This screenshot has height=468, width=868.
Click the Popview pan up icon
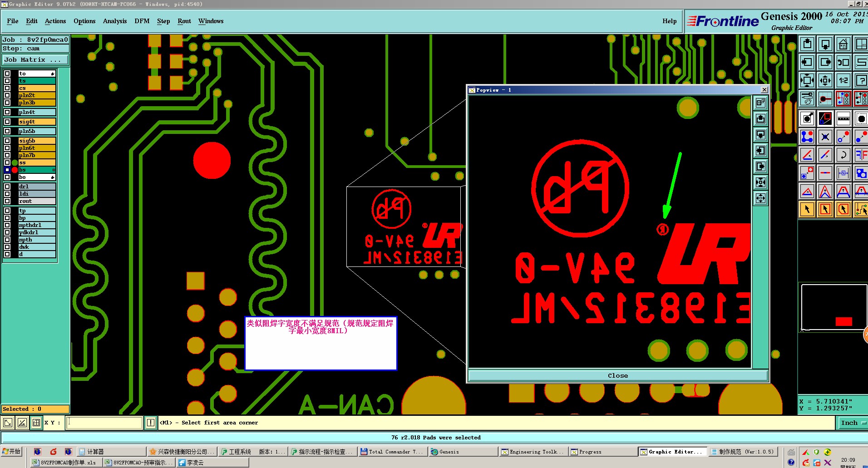[761, 119]
